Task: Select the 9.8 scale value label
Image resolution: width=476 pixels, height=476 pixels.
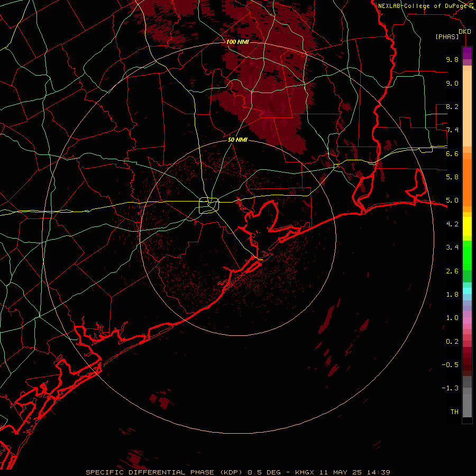Action: pyautogui.click(x=452, y=59)
